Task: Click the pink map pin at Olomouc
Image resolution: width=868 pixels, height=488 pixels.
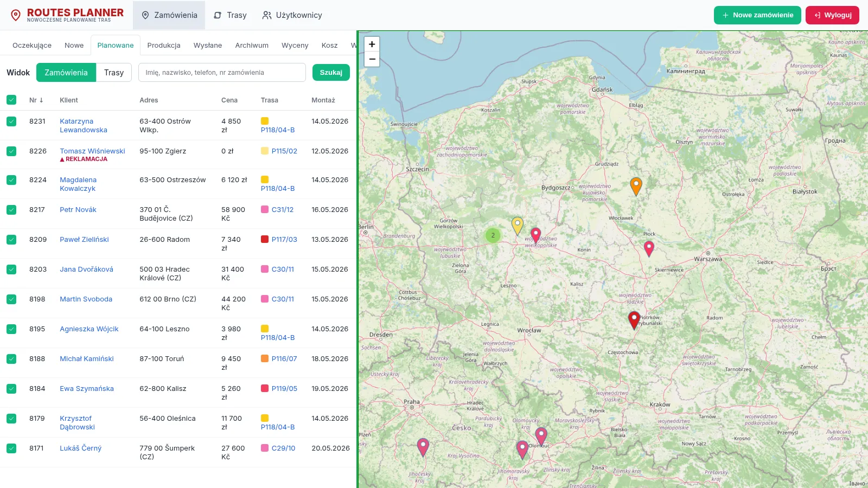Action: (541, 436)
